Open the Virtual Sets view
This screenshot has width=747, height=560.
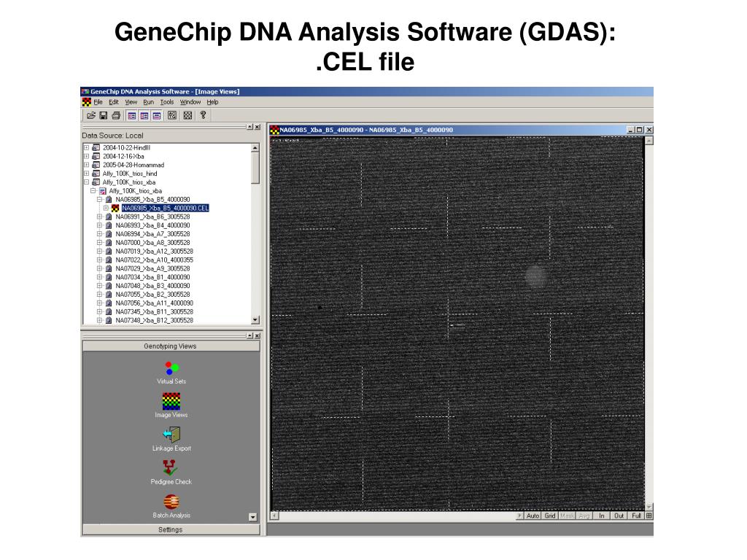point(171,368)
